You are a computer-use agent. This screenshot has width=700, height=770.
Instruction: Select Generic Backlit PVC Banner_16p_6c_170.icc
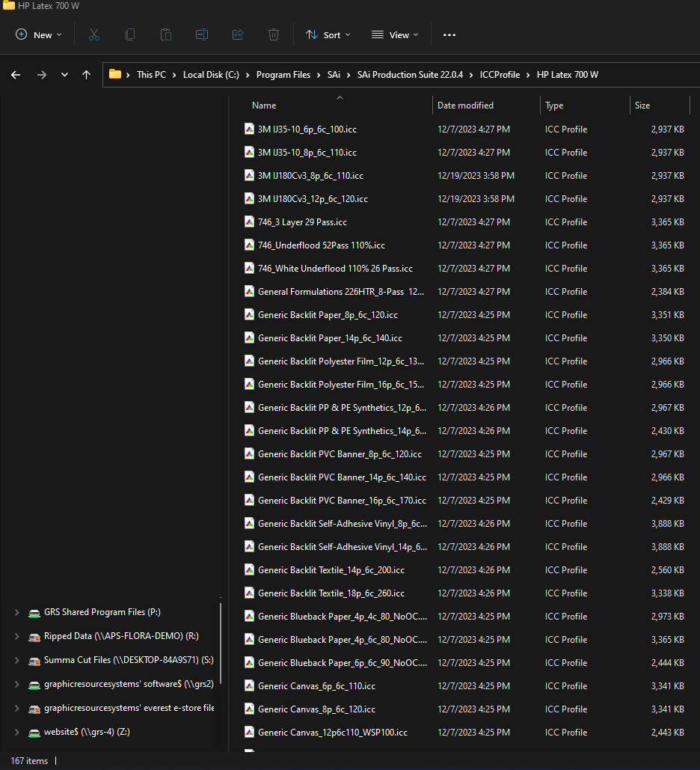click(342, 501)
